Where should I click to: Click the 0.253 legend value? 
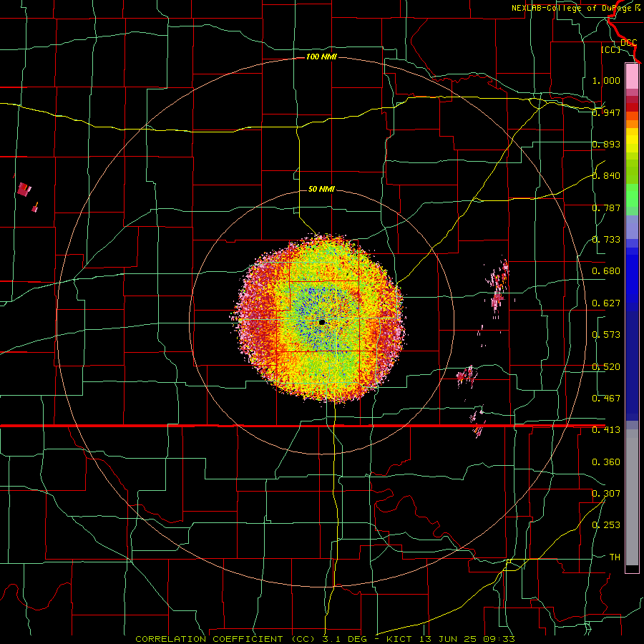click(x=606, y=525)
